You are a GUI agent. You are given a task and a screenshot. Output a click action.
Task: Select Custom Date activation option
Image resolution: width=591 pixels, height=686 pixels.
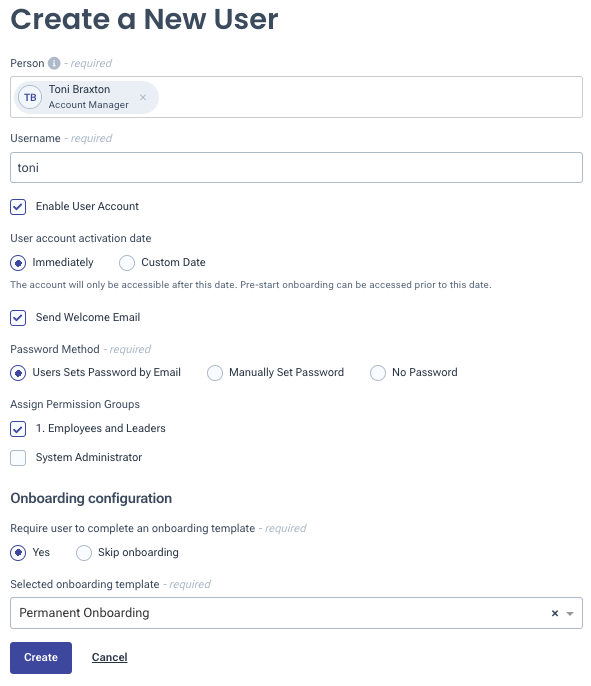(x=127, y=263)
